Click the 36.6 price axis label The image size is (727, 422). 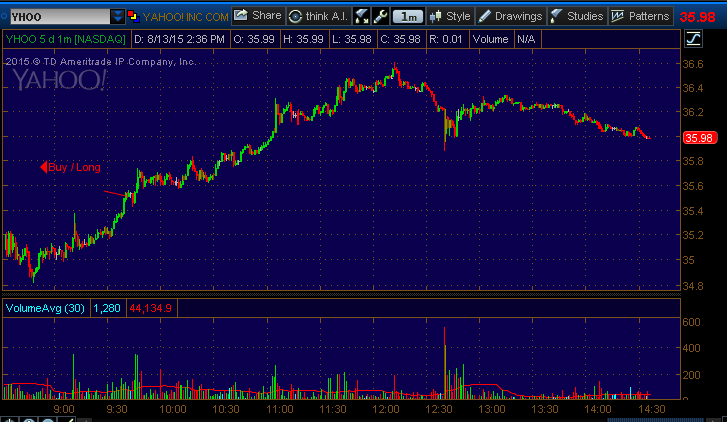click(693, 64)
